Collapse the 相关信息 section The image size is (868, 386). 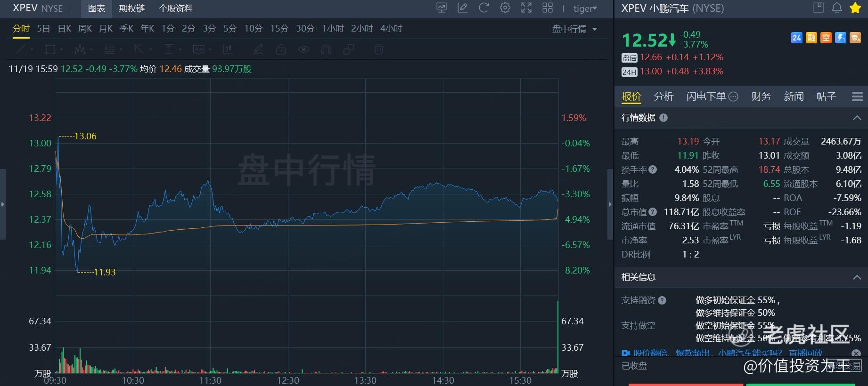857,277
